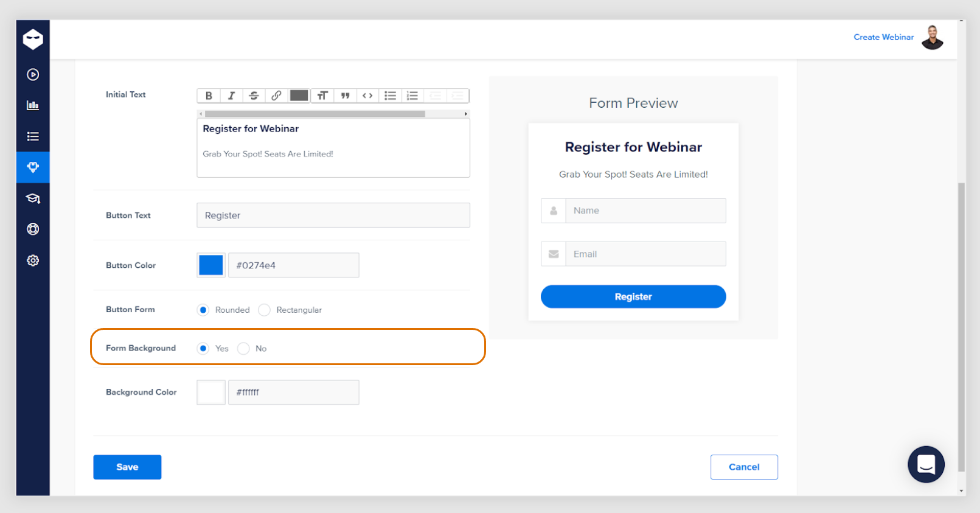The height and width of the screenshot is (513, 980).
Task: Open the text size tool in toolbar
Action: click(x=322, y=96)
